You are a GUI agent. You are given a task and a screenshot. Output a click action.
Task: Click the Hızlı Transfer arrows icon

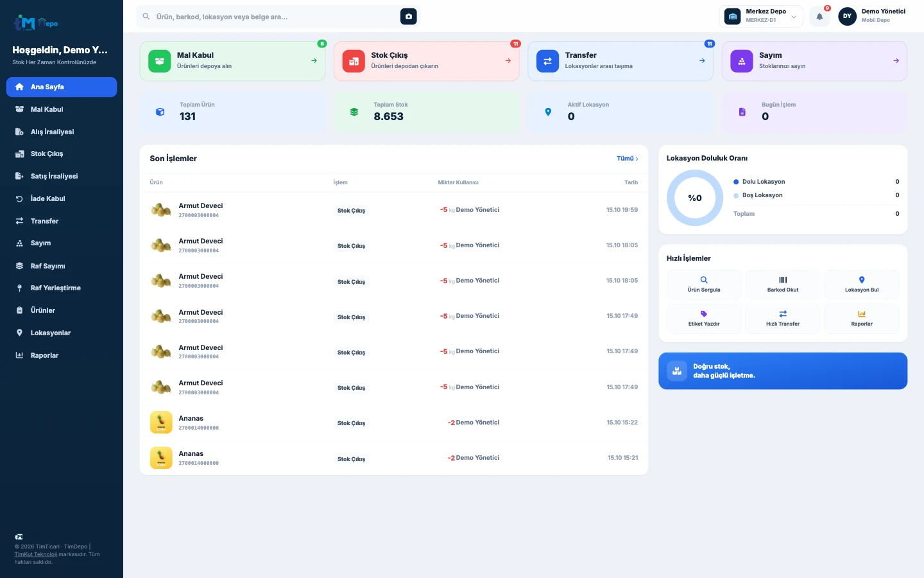click(x=783, y=314)
